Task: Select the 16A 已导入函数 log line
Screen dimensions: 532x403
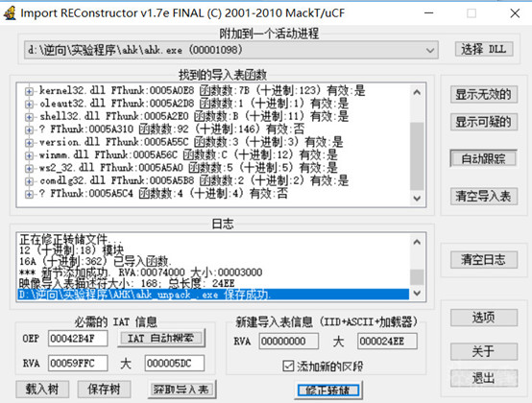Action: (x=96, y=261)
